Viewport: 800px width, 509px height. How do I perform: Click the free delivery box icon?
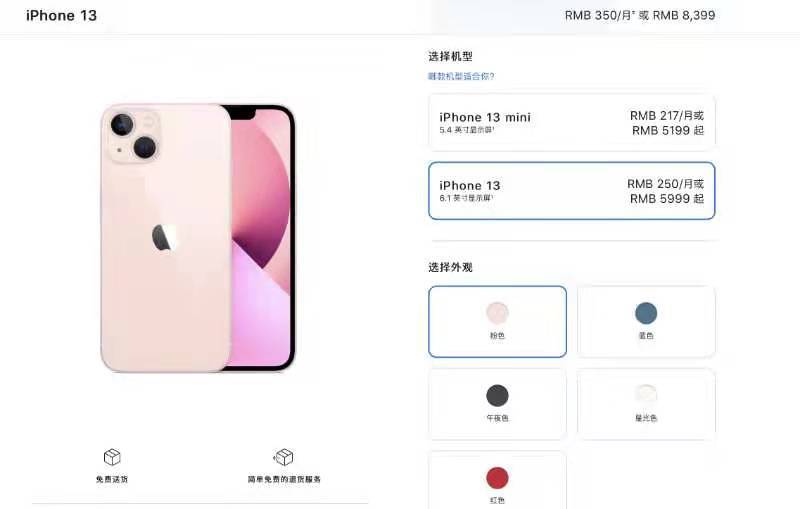112,457
